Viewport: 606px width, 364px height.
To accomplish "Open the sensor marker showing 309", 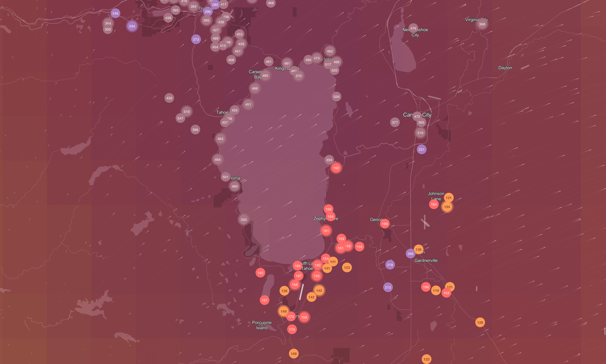I will (108, 30).
